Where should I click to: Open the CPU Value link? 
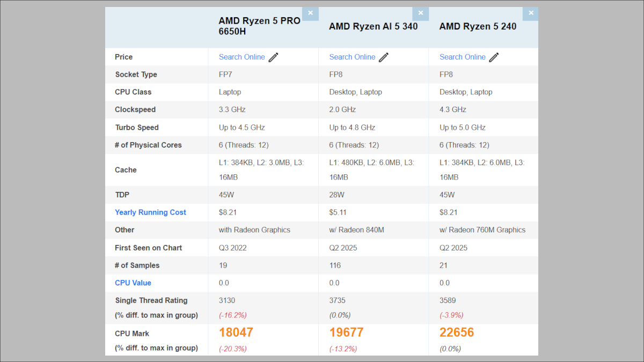click(x=133, y=283)
